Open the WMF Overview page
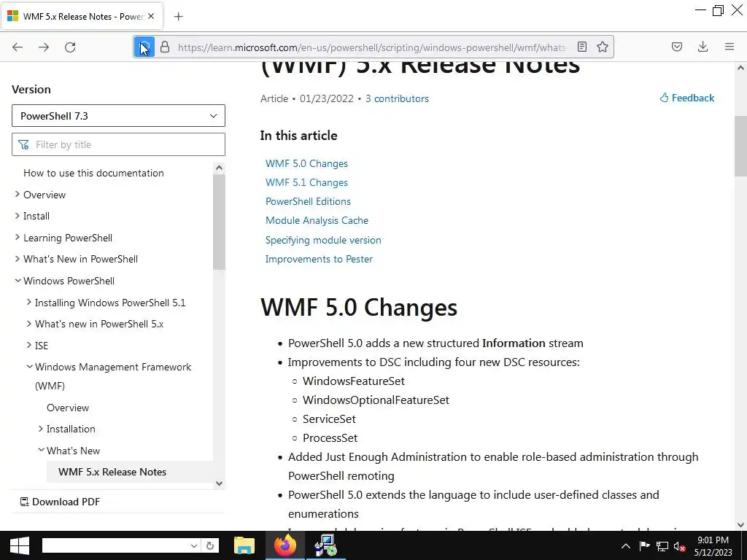 pos(68,408)
